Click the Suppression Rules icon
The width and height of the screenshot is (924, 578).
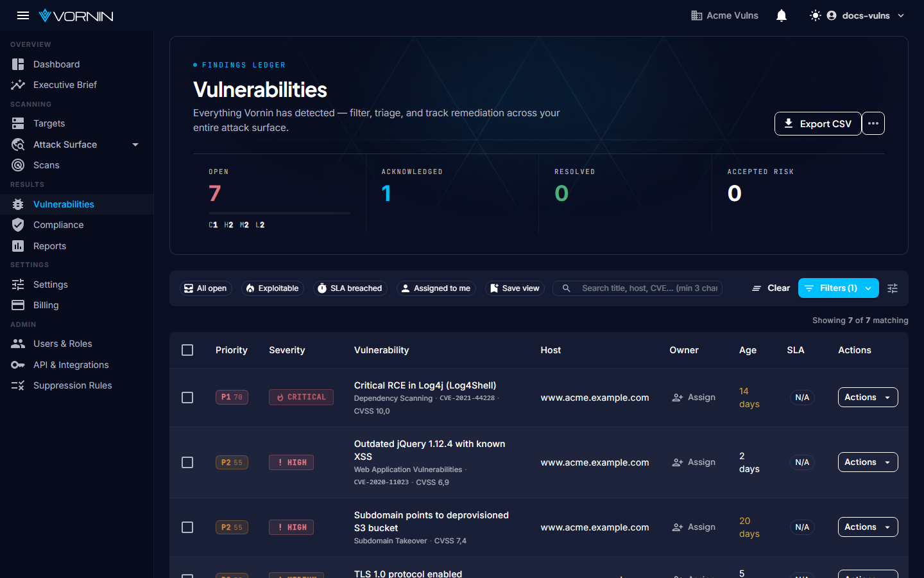tap(18, 385)
